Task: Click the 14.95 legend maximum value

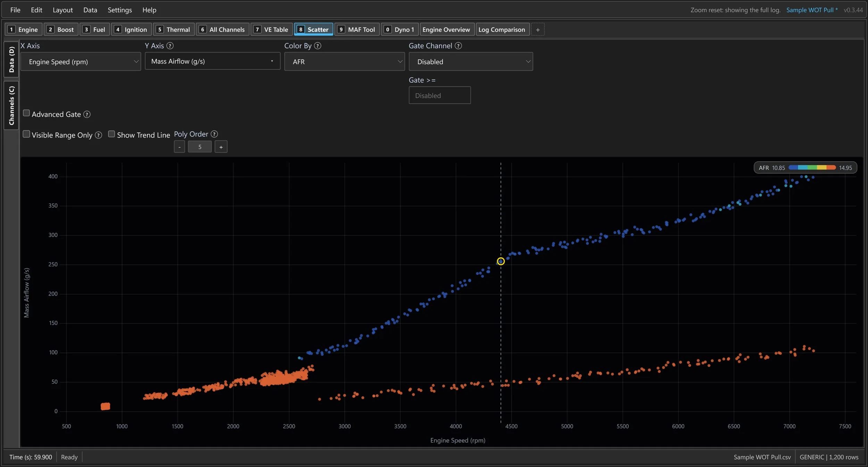Action: pos(845,168)
